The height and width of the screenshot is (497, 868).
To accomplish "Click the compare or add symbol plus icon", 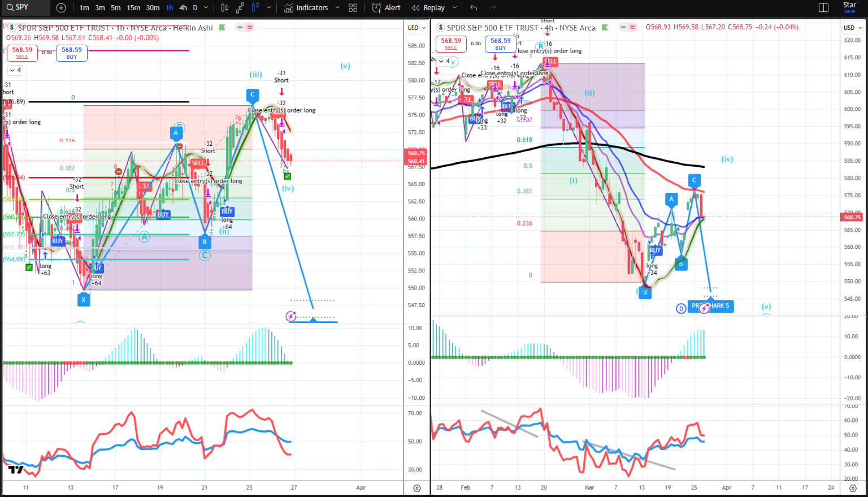I will [x=61, y=8].
